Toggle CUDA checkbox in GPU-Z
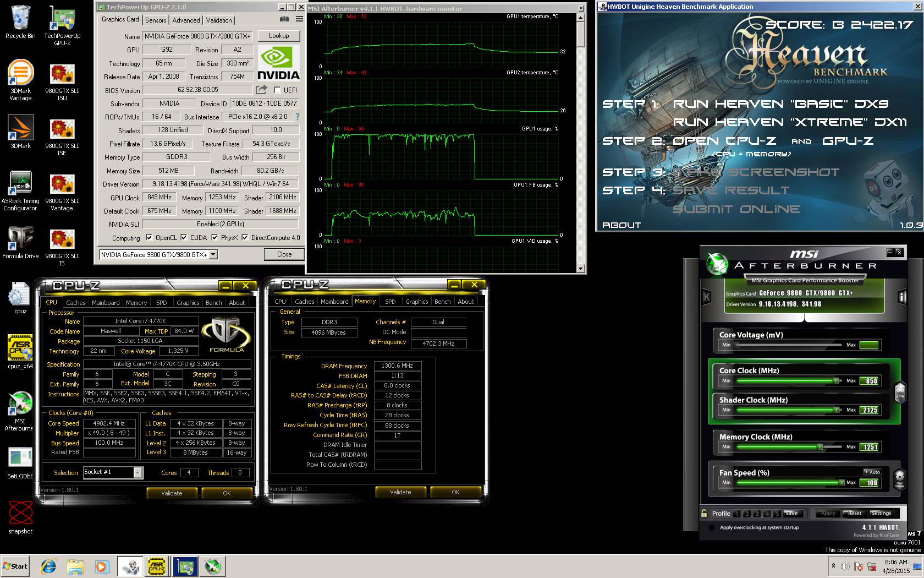Image resolution: width=924 pixels, height=578 pixels. [184, 238]
